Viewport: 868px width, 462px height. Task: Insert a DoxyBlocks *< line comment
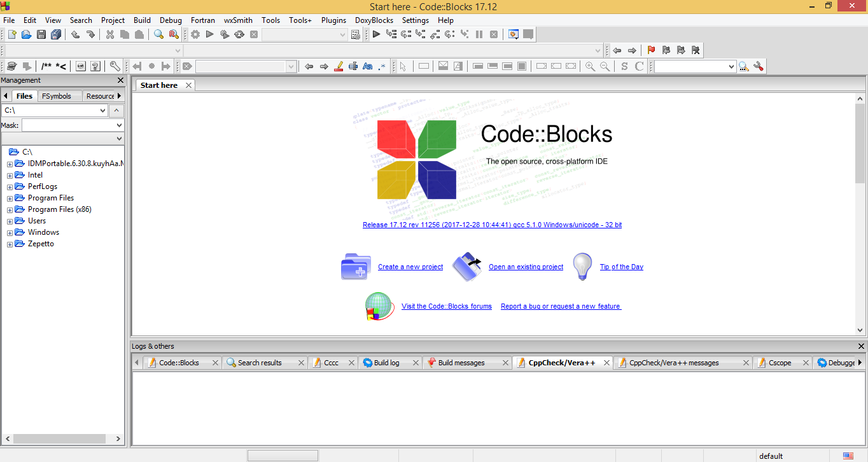coord(61,66)
